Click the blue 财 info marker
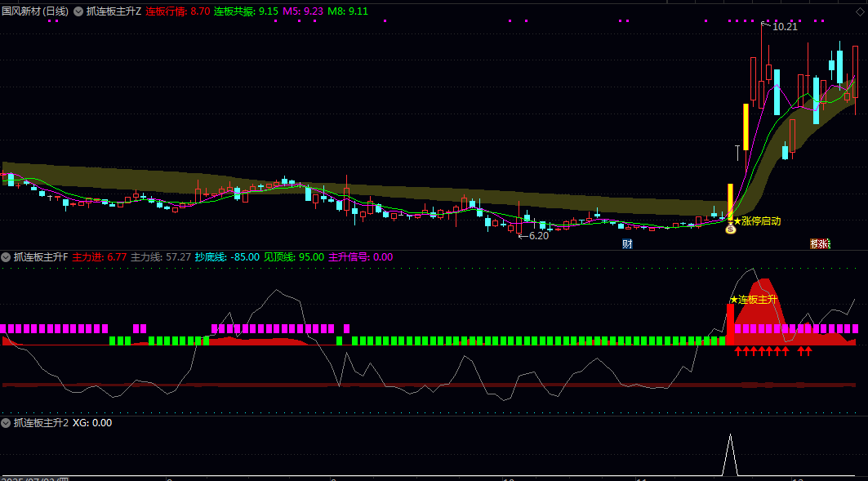This screenshot has width=868, height=481. pyautogui.click(x=627, y=244)
